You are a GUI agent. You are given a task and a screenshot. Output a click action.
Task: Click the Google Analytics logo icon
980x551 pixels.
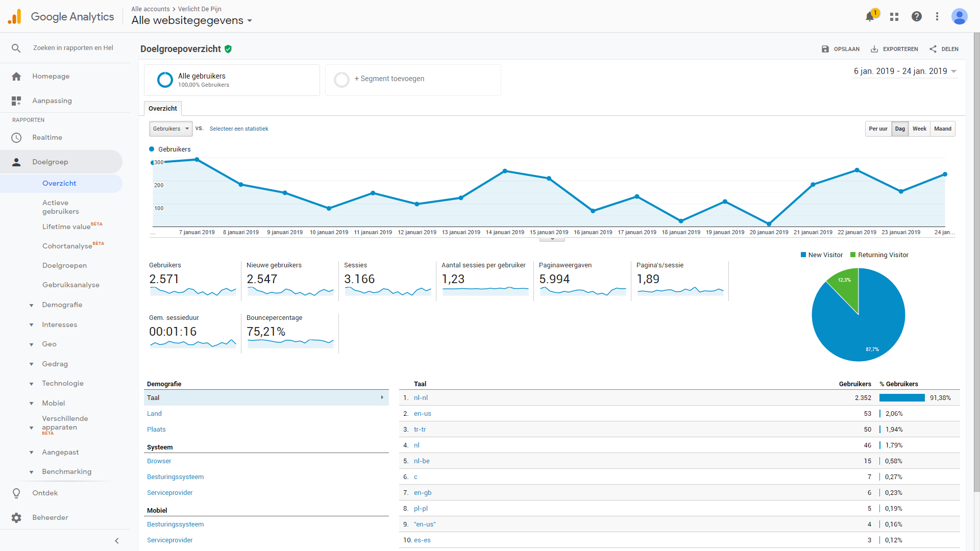(15, 17)
